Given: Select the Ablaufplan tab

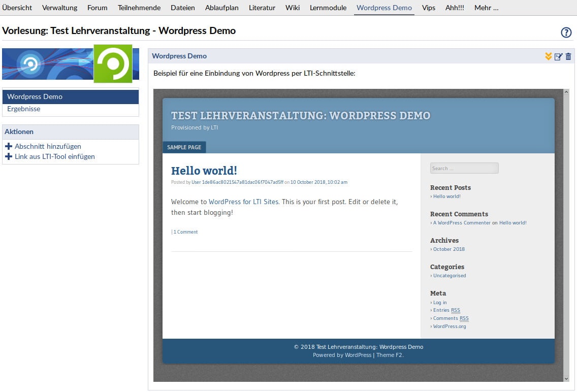Looking at the screenshot, I should pyautogui.click(x=222, y=8).
